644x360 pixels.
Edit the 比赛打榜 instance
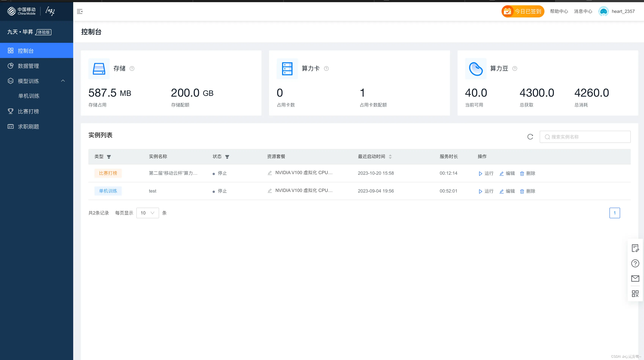click(507, 173)
